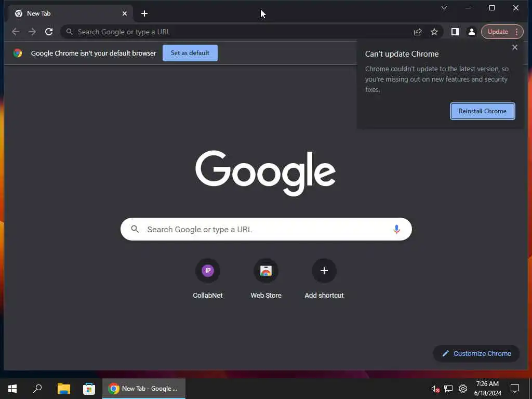The width and height of the screenshot is (532, 399).
Task: Open the settings gear in system tray
Action: tap(463, 389)
